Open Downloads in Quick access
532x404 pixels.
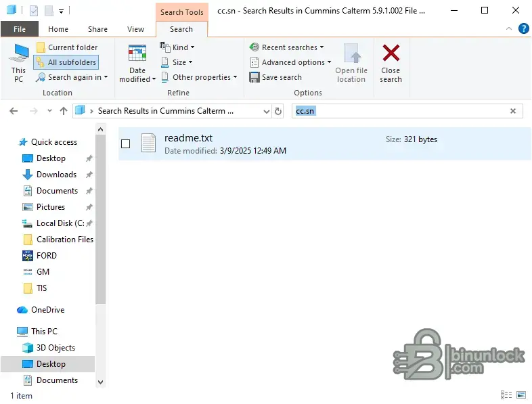point(56,175)
